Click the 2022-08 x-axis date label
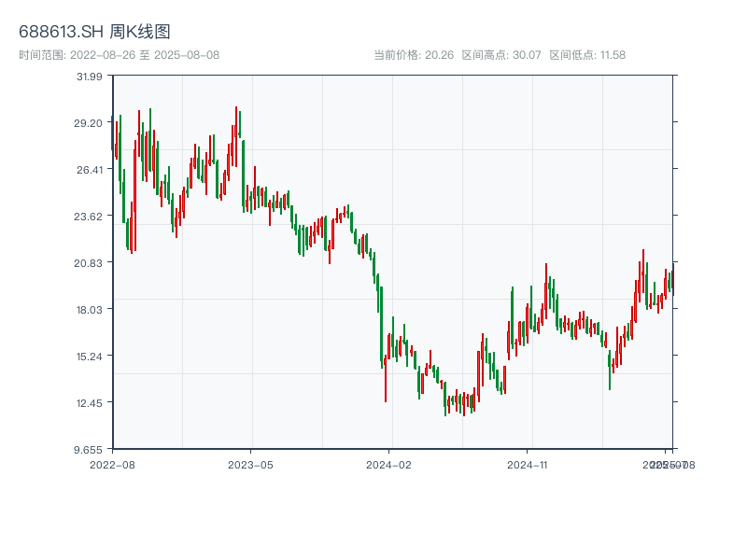The image size is (747, 560). pos(112,464)
